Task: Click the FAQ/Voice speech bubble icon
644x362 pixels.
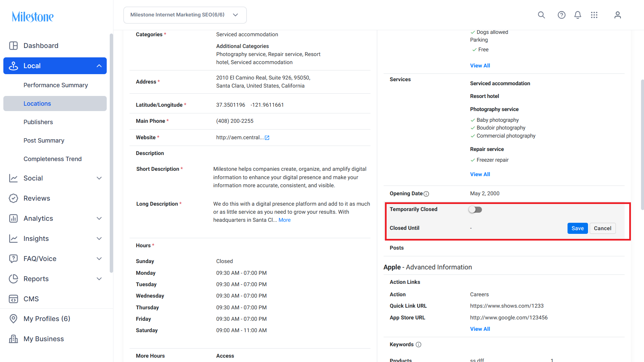Action: [13, 259]
